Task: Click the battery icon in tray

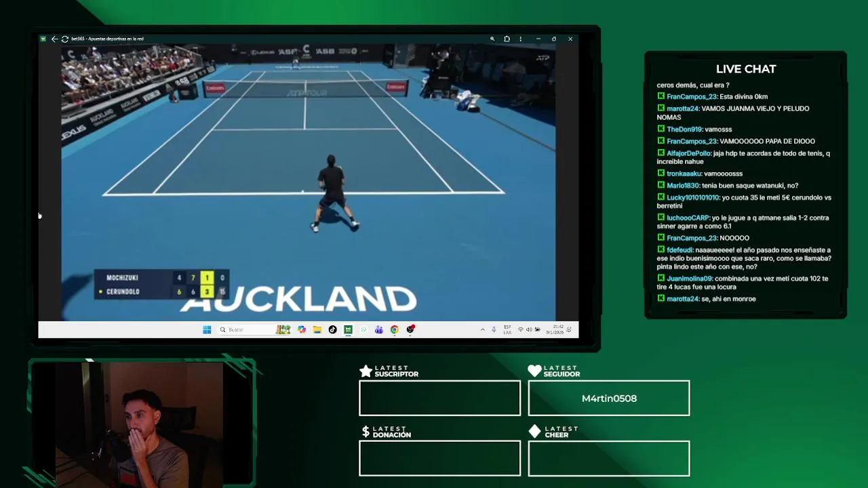Action: [538, 329]
